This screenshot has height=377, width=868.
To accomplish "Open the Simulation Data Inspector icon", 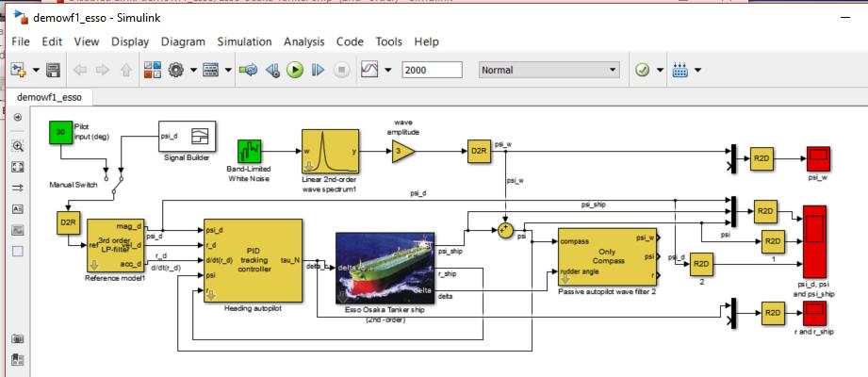I will point(369,71).
